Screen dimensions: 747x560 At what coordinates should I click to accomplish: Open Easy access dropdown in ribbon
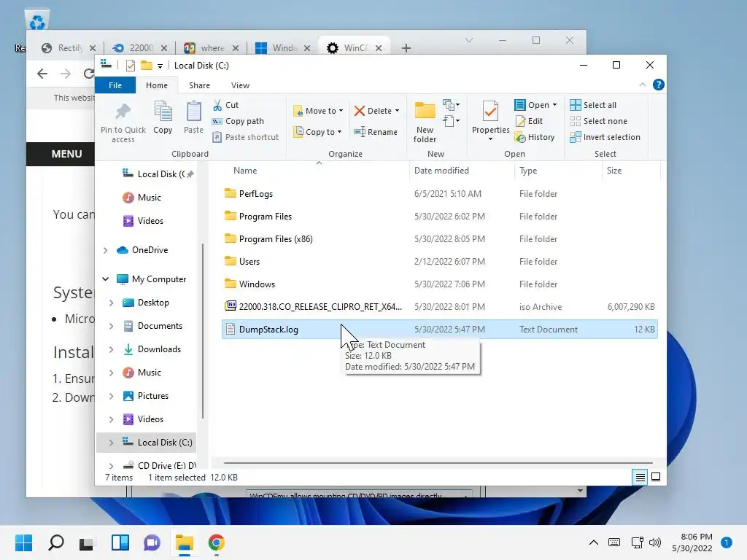(x=451, y=121)
